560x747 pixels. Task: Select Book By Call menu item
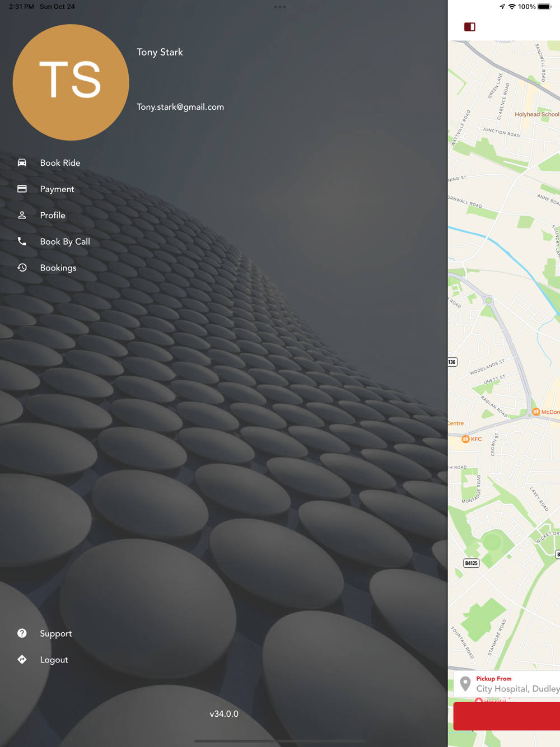[65, 241]
